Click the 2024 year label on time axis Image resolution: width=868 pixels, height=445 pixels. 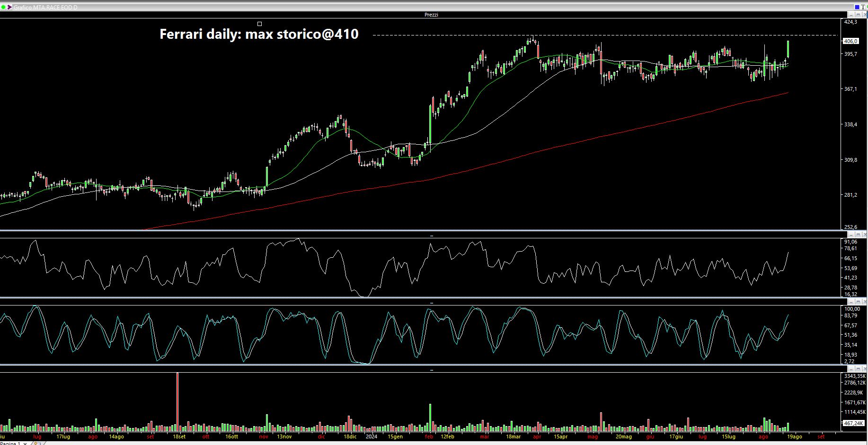click(x=372, y=436)
